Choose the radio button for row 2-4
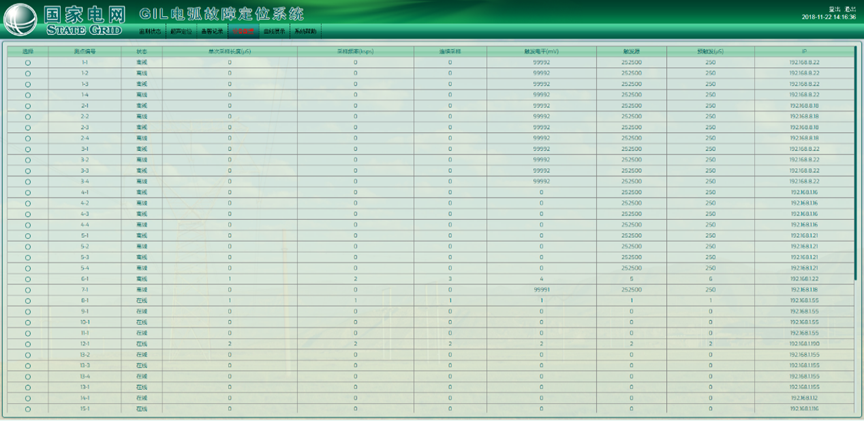 click(x=28, y=138)
